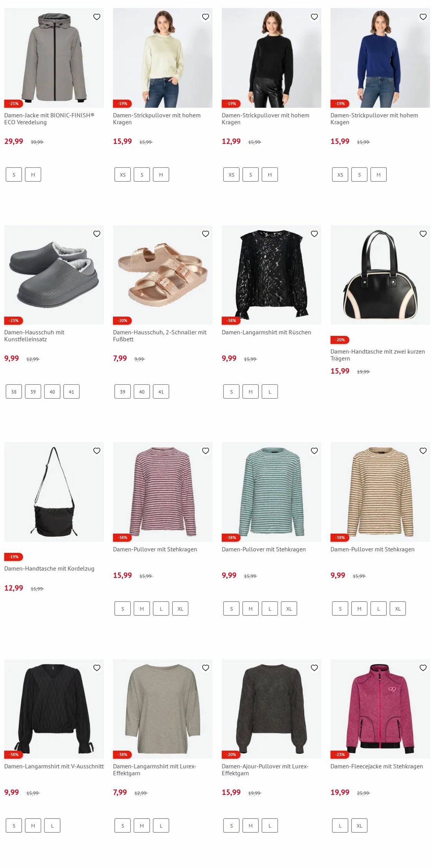The height and width of the screenshot is (868, 432).
Task: Select size L for the black lace ruffle shirt
Action: [270, 392]
